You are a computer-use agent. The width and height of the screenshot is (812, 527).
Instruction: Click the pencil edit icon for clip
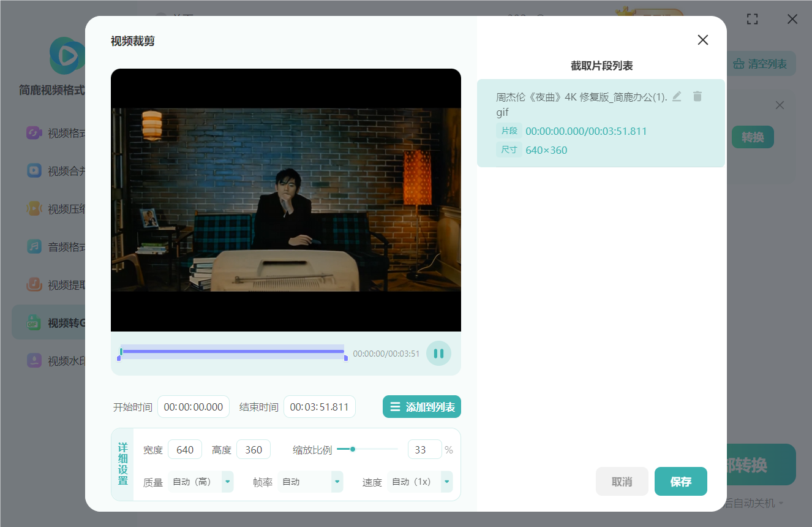(x=677, y=96)
